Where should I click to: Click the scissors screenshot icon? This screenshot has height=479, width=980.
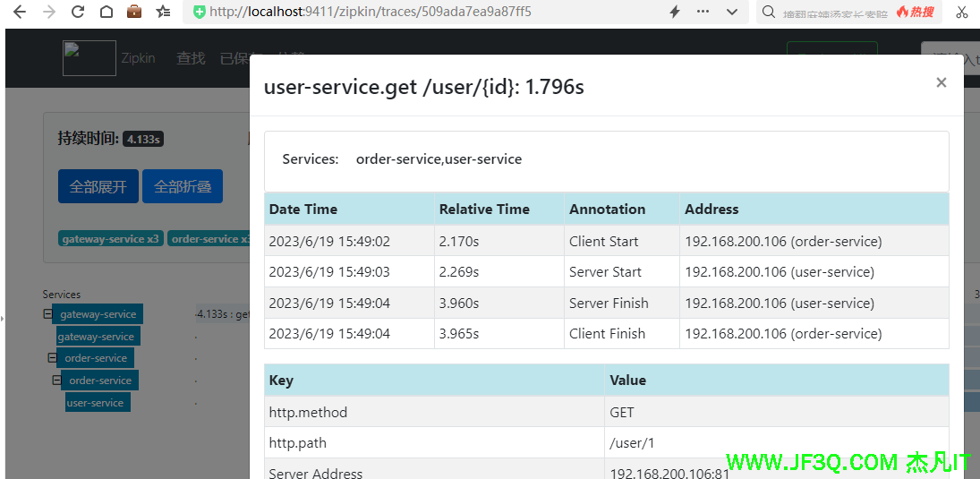(962, 12)
